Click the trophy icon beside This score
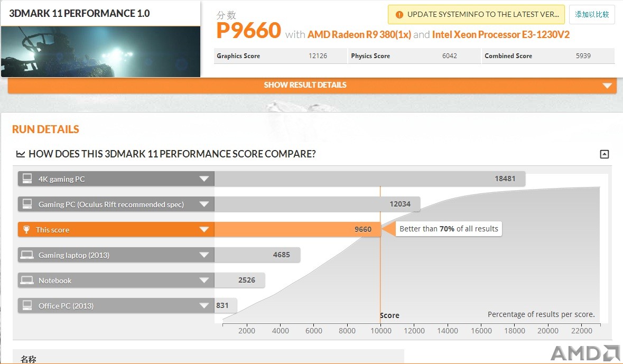The image size is (623, 364). [26, 229]
